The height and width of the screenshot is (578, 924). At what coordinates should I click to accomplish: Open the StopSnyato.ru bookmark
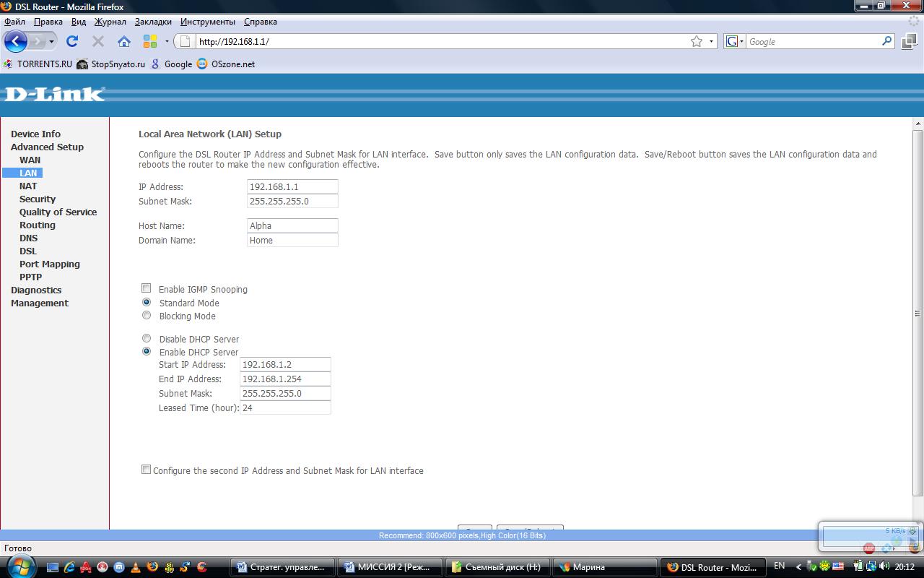(111, 64)
